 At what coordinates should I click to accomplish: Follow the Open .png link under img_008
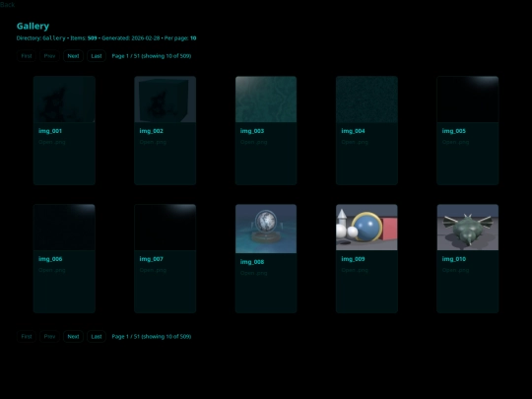pyautogui.click(x=254, y=273)
